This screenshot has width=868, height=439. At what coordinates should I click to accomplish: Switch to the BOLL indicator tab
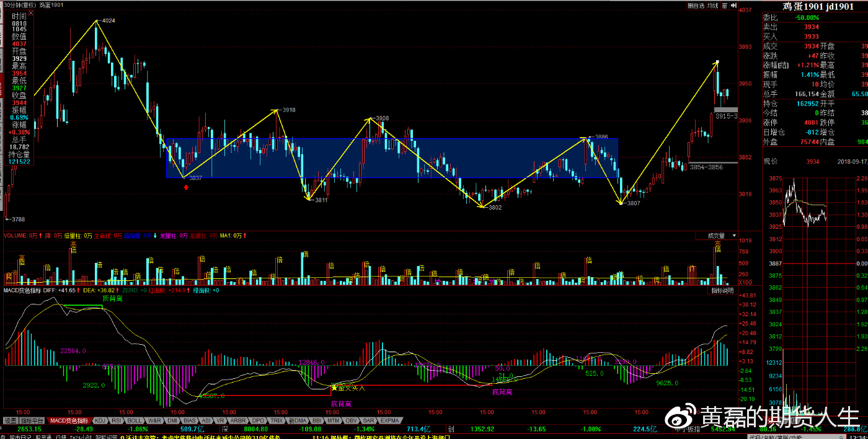click(x=135, y=420)
